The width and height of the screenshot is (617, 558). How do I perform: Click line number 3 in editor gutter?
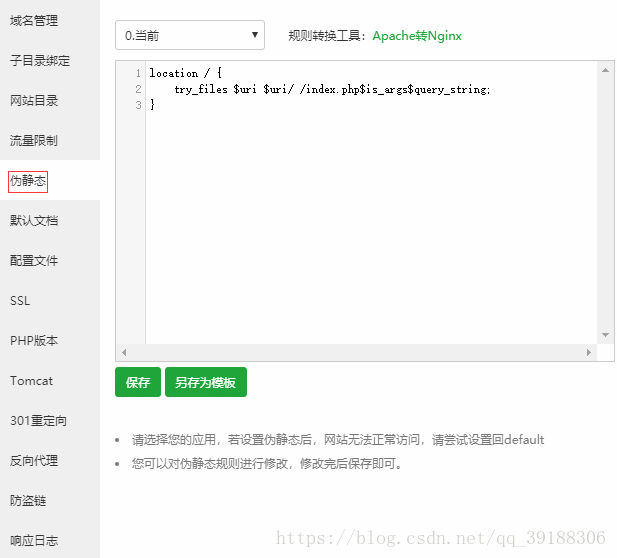coord(138,105)
